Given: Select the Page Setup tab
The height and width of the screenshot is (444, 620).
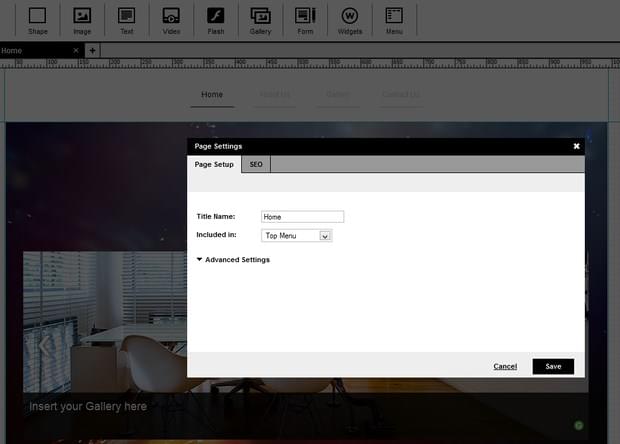Looking at the screenshot, I should (214, 164).
